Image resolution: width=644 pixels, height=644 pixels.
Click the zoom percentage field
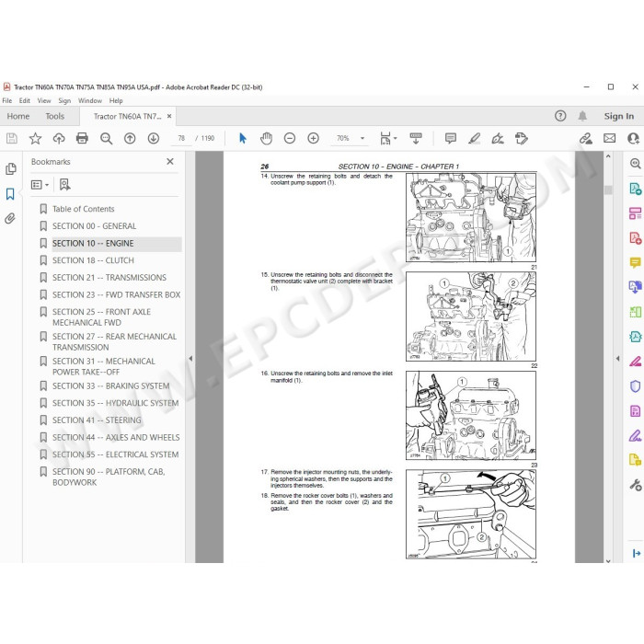[343, 138]
